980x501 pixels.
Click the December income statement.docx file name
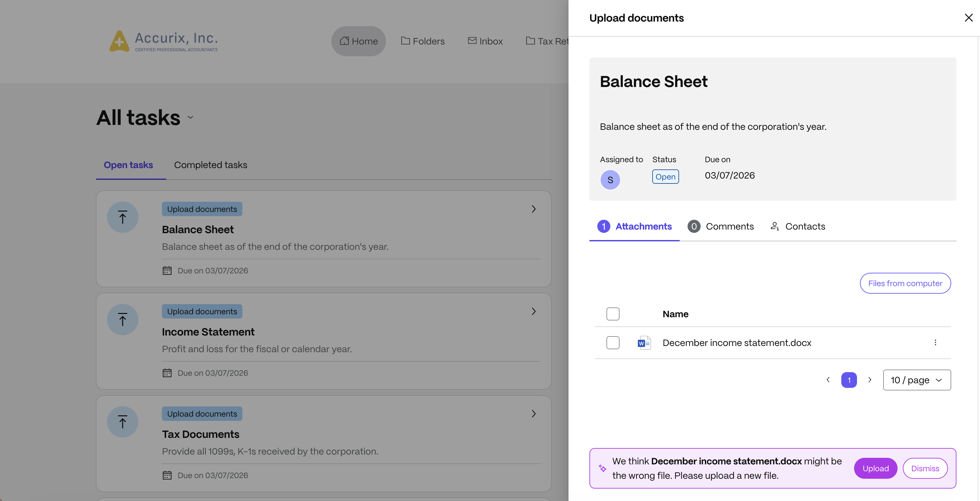point(737,343)
